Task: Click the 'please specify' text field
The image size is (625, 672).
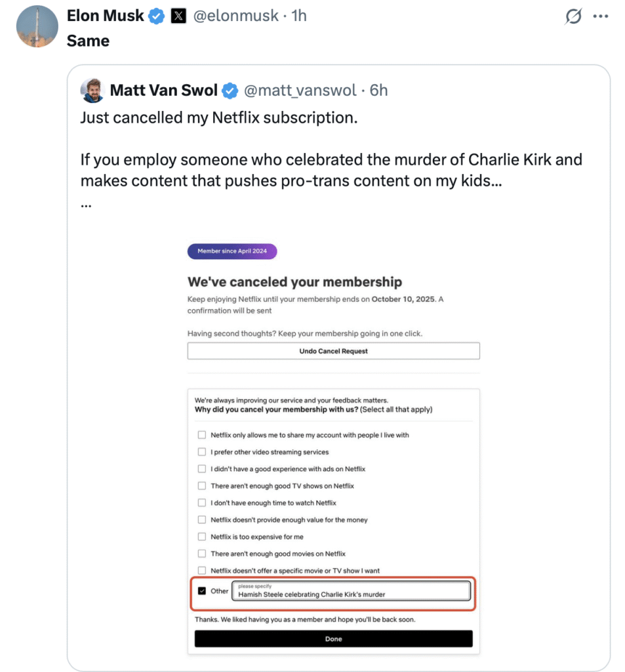Action: coord(352,591)
